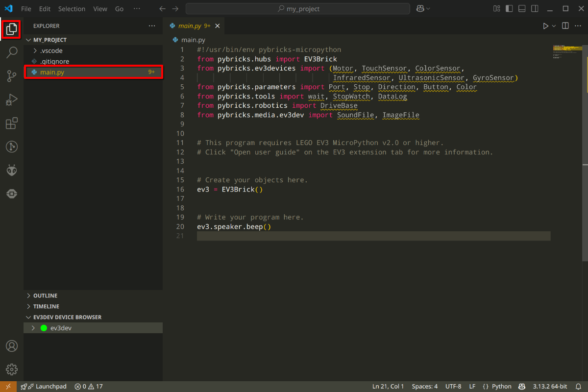Expand the OUTLINE section
Viewport: 588px width, 392px height.
pyautogui.click(x=45, y=295)
